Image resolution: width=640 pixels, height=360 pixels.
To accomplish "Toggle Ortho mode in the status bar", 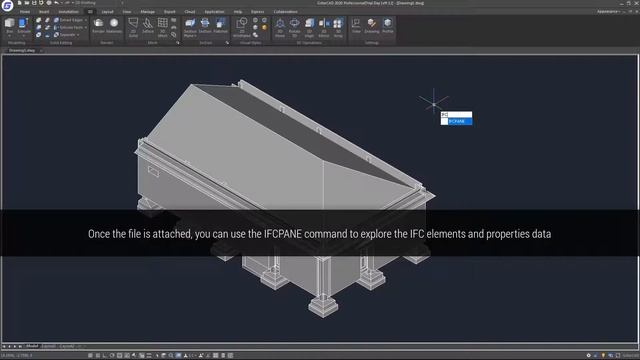I will click(105, 356).
